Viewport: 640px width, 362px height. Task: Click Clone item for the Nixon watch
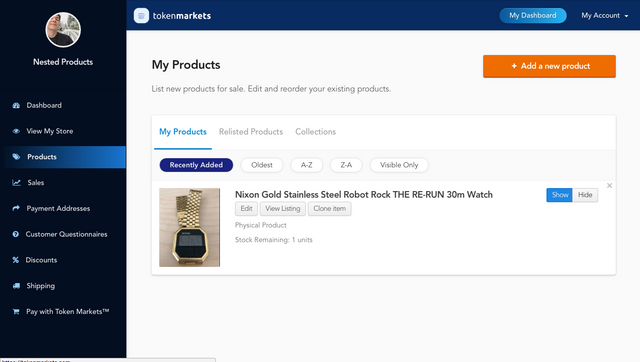[x=329, y=209]
